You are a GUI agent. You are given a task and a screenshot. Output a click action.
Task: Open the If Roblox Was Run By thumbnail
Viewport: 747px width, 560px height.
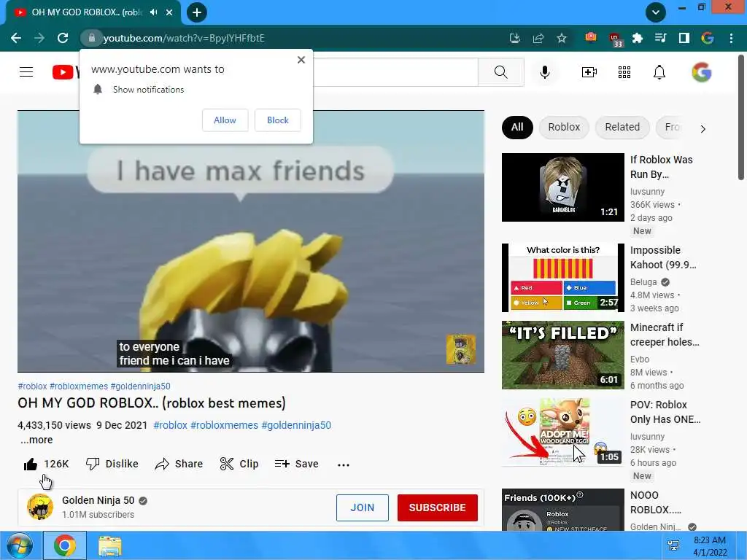point(562,187)
